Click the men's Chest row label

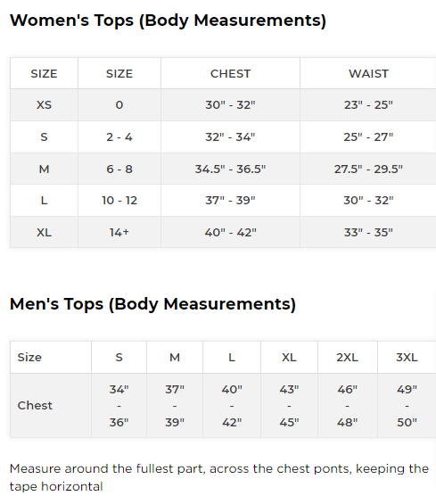pos(35,406)
